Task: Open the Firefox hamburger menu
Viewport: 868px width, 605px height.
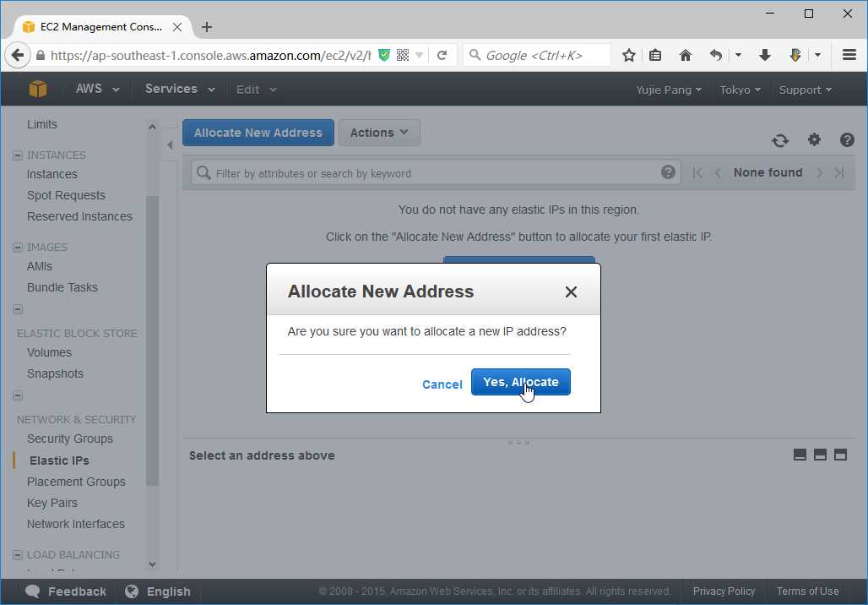Action: pos(849,55)
